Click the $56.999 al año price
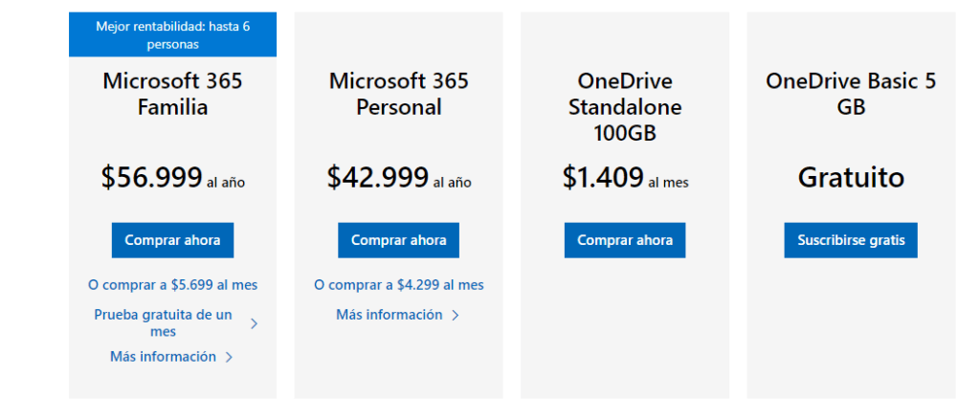This screenshot has height=420, width=980. click(172, 178)
